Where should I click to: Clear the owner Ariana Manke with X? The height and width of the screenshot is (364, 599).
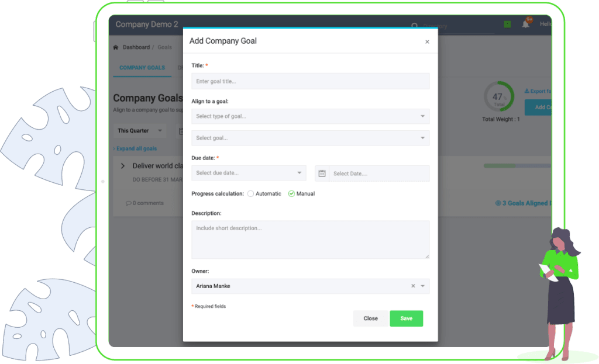[x=413, y=286]
